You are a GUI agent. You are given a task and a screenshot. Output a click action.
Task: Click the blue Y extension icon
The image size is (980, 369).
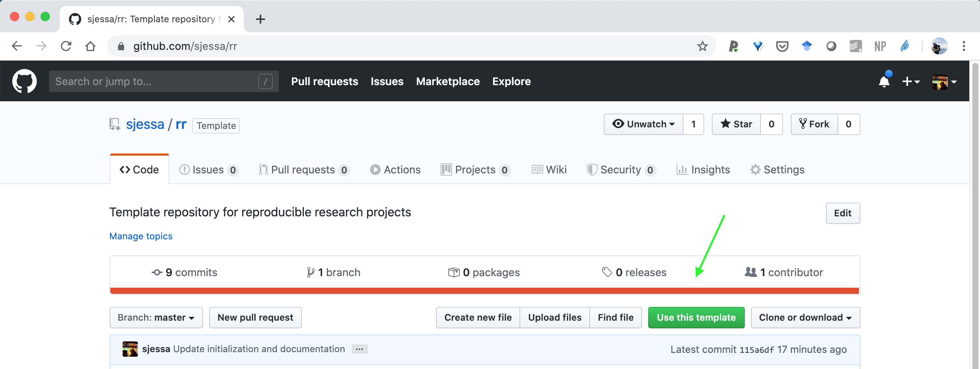tap(758, 46)
